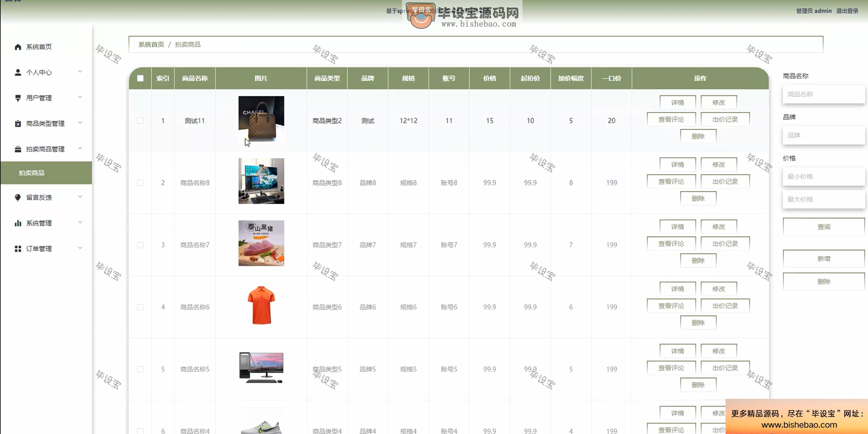The width and height of the screenshot is (868, 434).
Task: Expand the 系统管理 menu chevron
Action: [80, 222]
